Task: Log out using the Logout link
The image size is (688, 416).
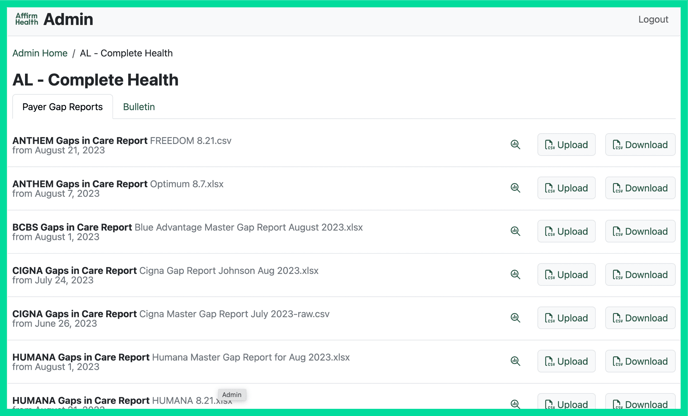Action: click(653, 19)
